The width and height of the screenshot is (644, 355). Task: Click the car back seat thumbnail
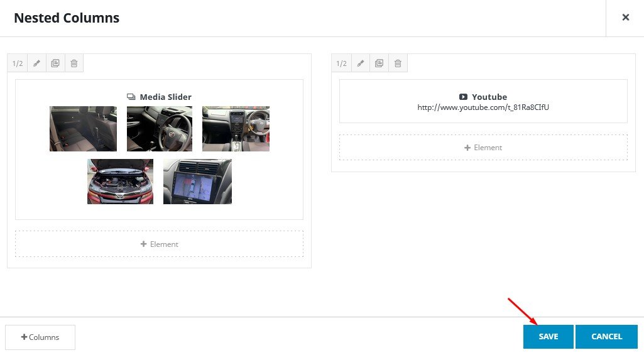pyautogui.click(x=83, y=129)
